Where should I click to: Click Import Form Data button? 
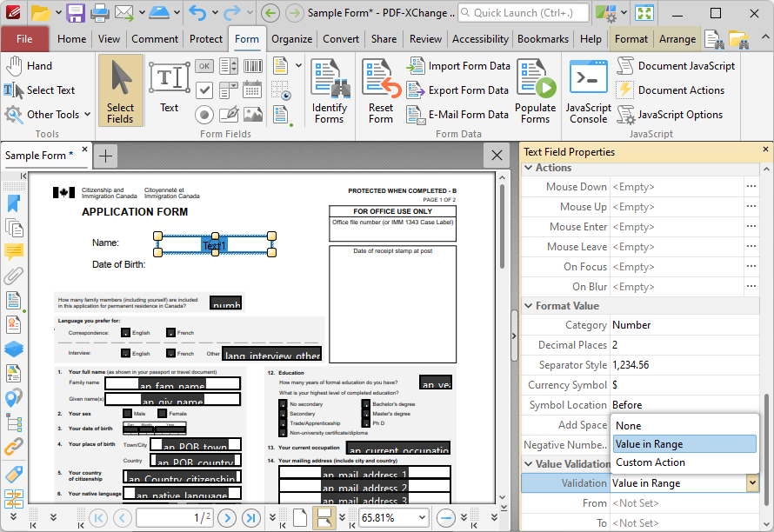pos(458,66)
